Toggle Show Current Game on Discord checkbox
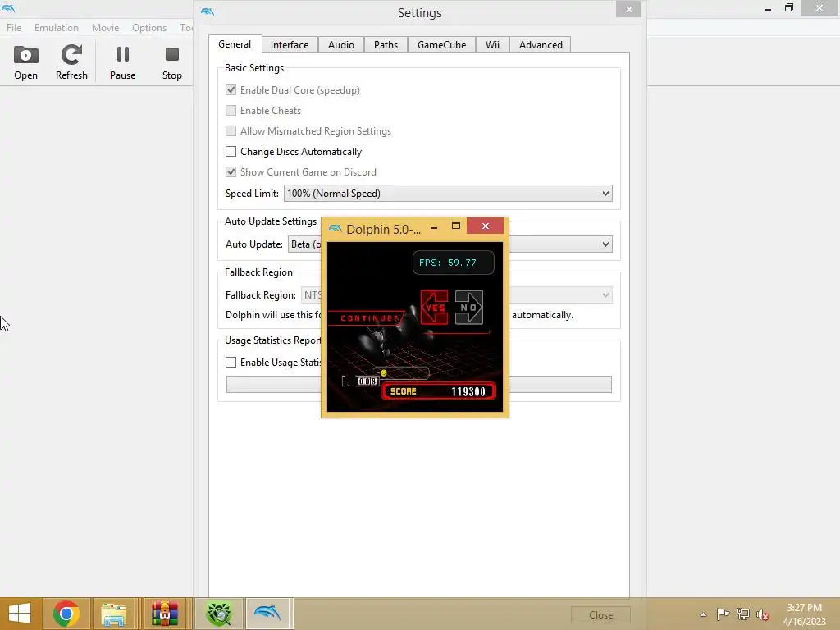This screenshot has height=630, width=840. pos(231,172)
